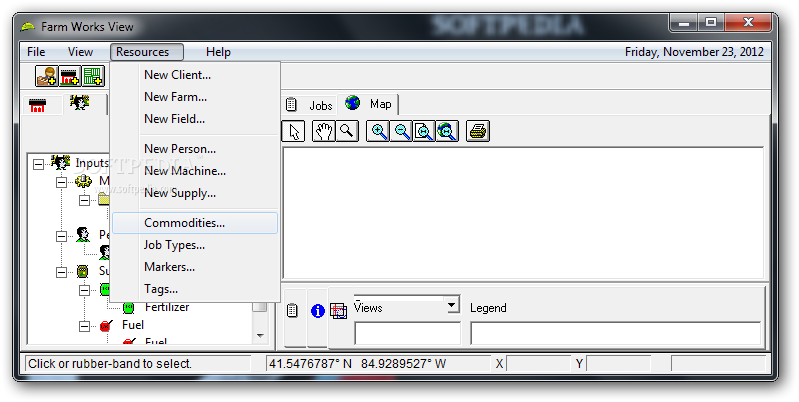Click the New Client toolbar icon
Image resolution: width=799 pixels, height=402 pixels.
click(x=46, y=76)
